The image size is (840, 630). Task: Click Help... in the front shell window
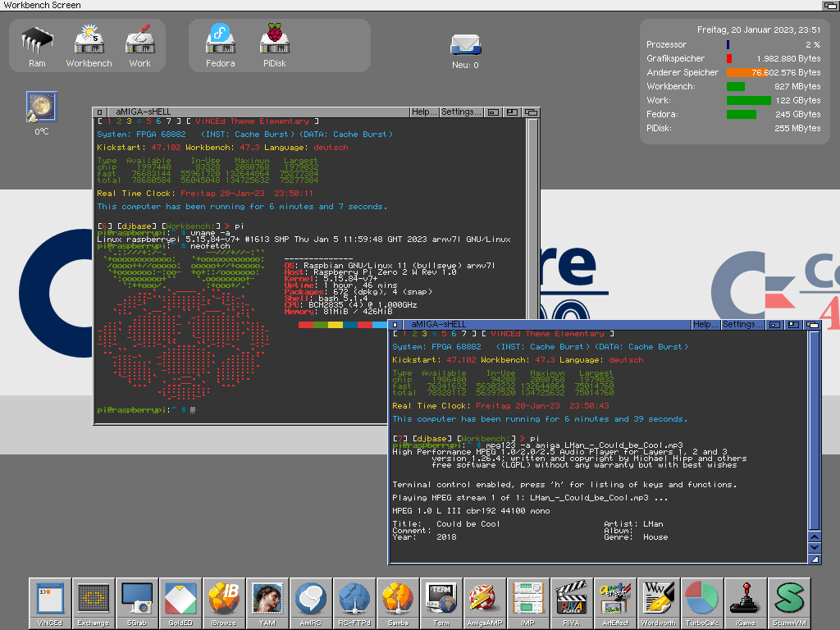705,324
